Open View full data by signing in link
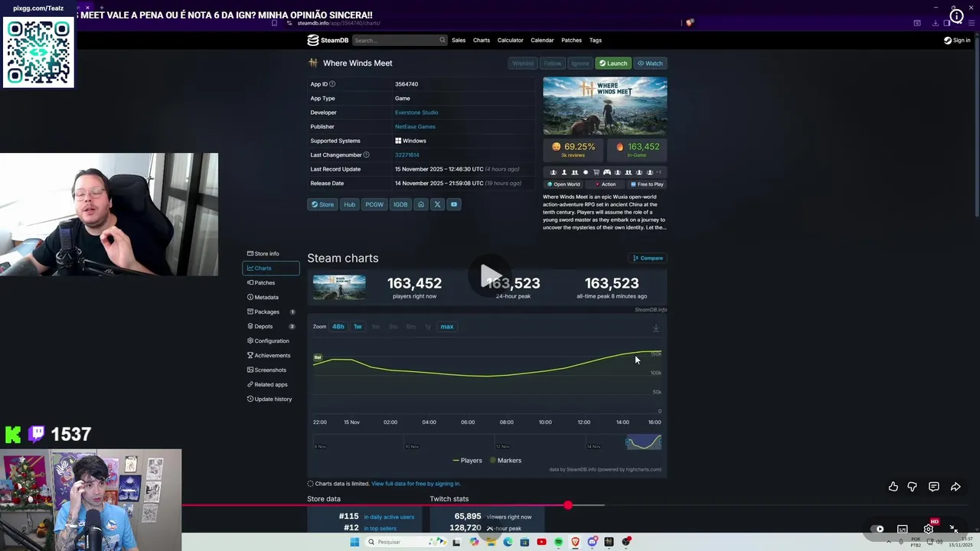This screenshot has height=551, width=980. click(416, 484)
